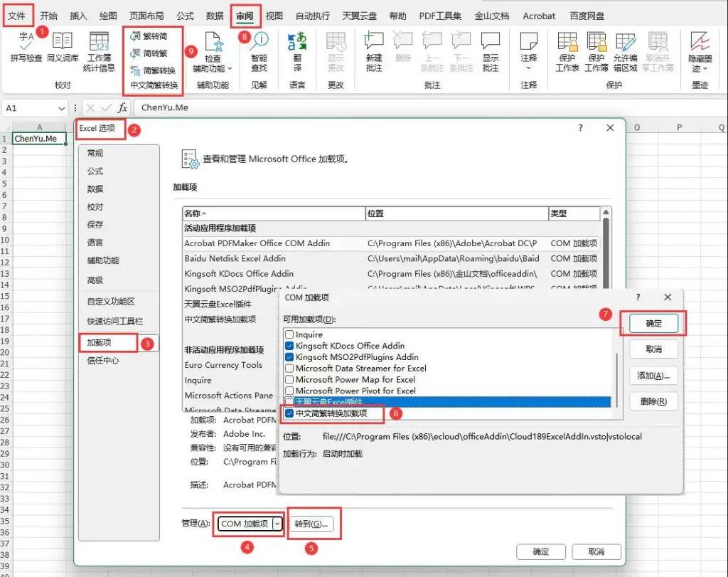728x577 pixels.
Task: Switch to the 审阅 ribbon tab
Action: 244,16
